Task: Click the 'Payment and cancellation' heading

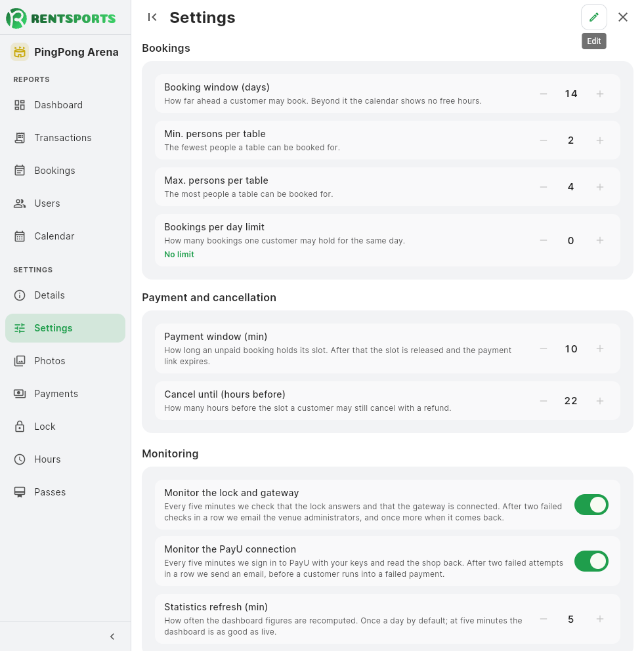Action: [x=209, y=298]
